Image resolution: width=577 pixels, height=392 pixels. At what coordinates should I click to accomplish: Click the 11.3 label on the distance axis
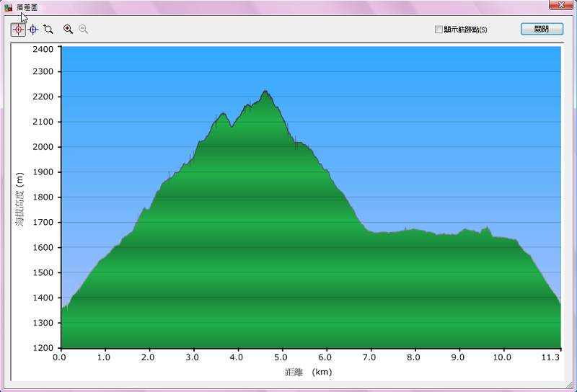coord(550,357)
